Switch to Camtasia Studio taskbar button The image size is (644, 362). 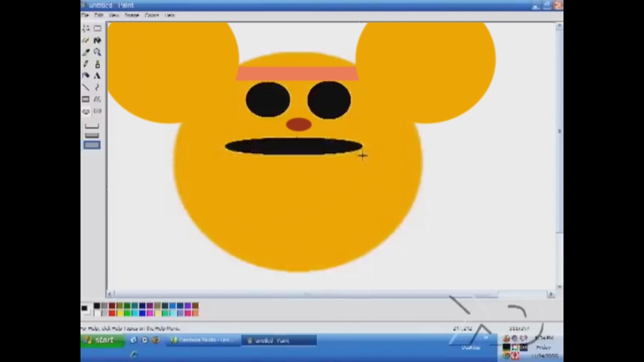point(202,340)
